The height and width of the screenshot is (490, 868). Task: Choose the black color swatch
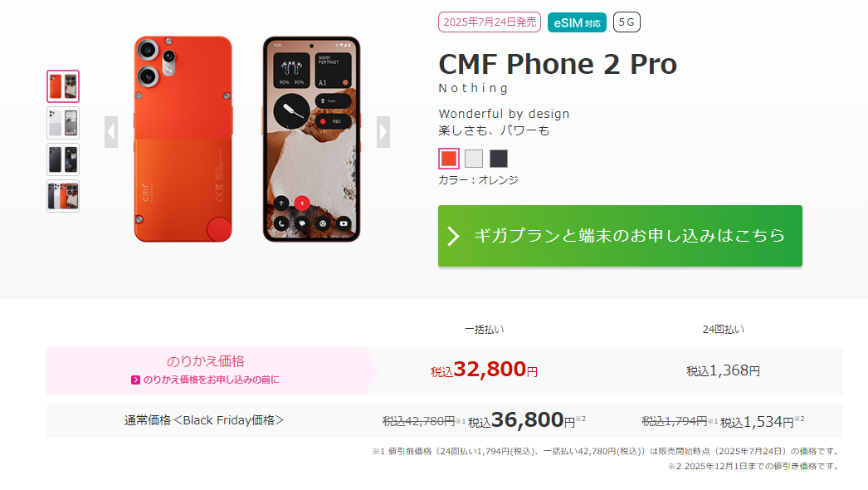point(499,159)
